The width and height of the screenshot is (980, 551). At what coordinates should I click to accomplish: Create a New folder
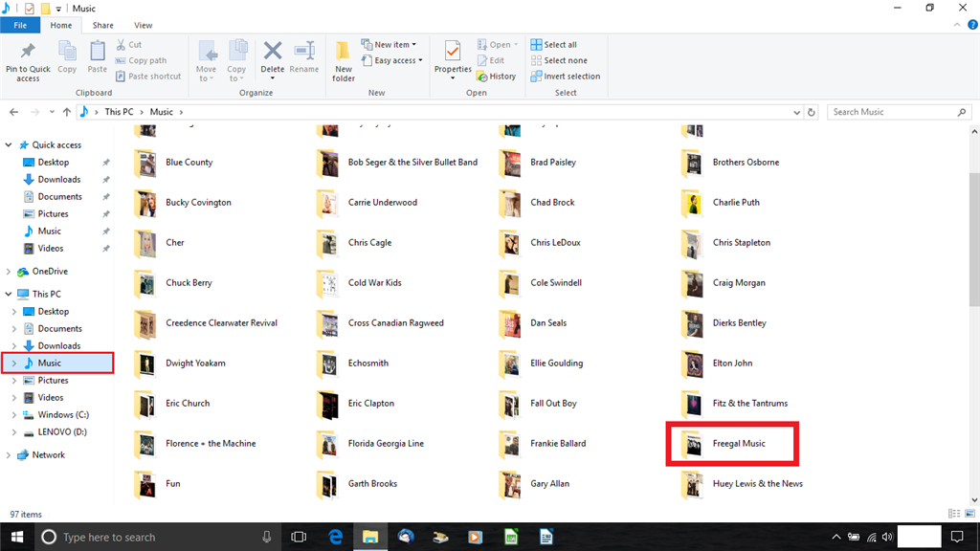pyautogui.click(x=344, y=61)
